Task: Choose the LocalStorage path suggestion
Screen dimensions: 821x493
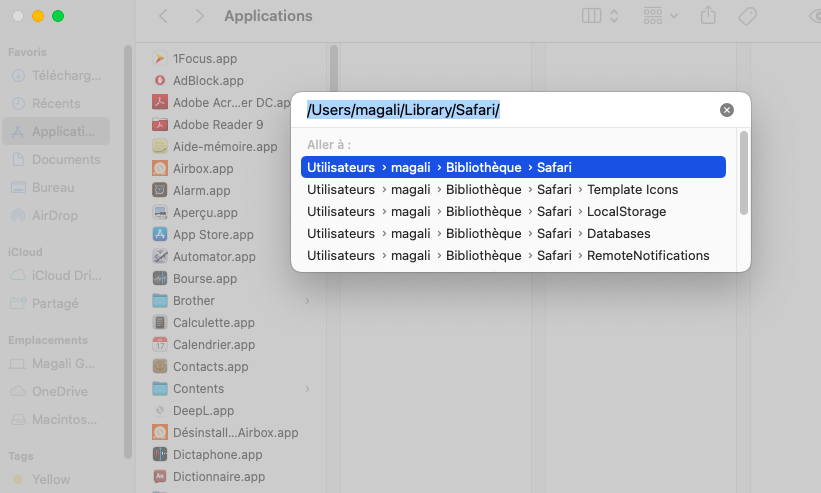Action: [x=513, y=211]
